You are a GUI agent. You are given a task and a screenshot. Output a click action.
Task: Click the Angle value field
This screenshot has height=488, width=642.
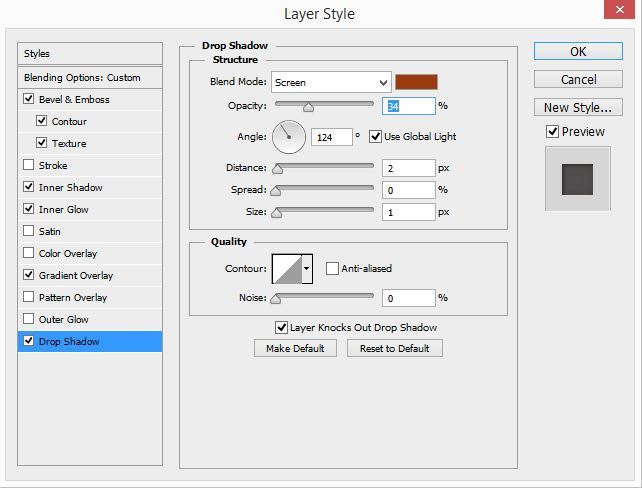[332, 137]
